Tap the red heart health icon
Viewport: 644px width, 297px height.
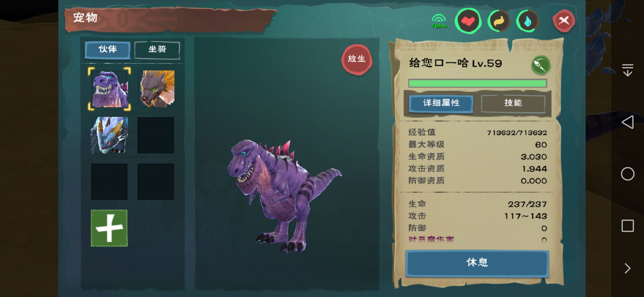(x=468, y=21)
